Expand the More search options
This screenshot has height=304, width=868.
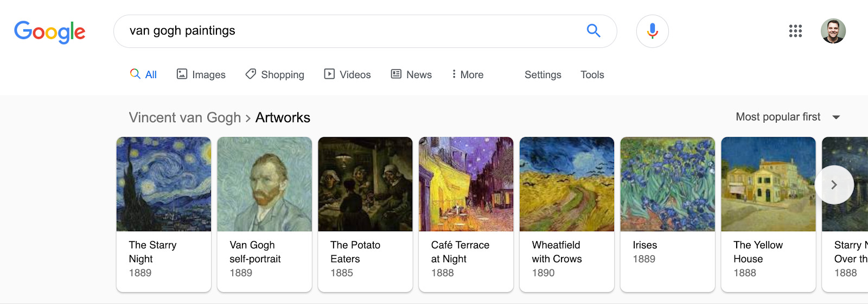tap(468, 74)
